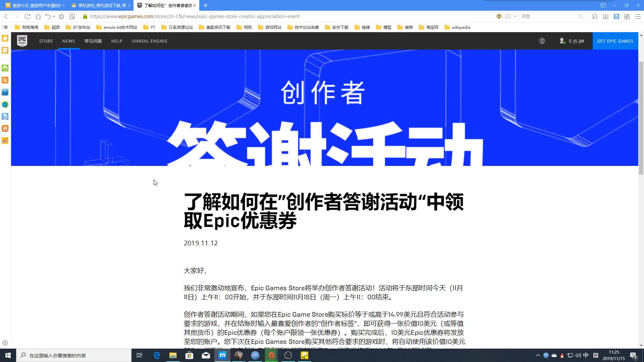Toggle the sidebar panel icon at bookmarks bar

[x=5, y=27]
